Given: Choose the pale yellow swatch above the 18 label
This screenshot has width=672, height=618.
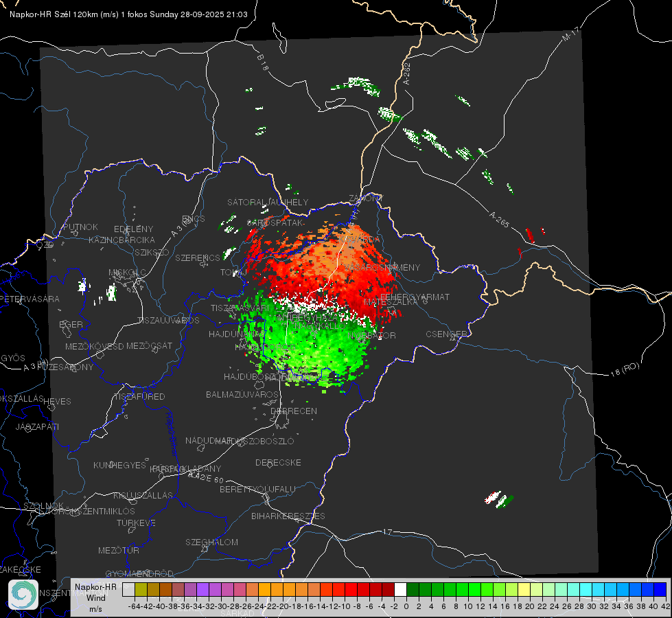Looking at the screenshot, I should click(x=524, y=589).
